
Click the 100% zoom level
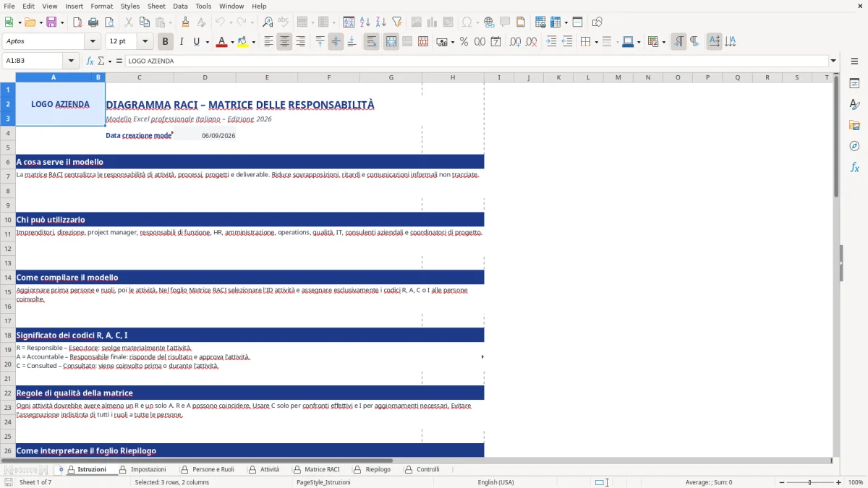(x=856, y=482)
